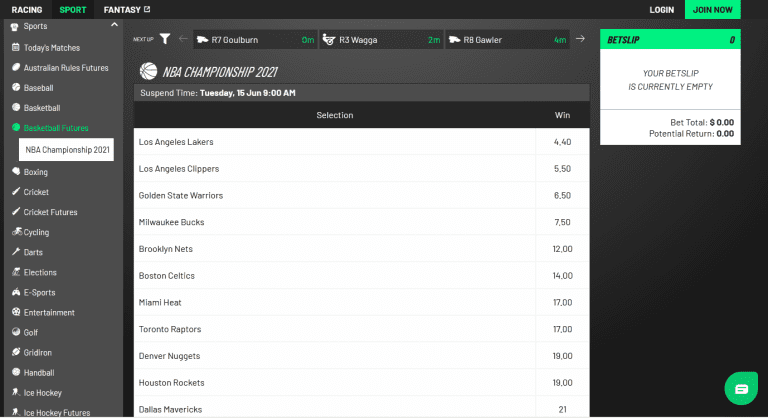Image resolution: width=768 pixels, height=418 pixels.
Task: Collapse the Basketball Futures category
Action: (x=56, y=128)
